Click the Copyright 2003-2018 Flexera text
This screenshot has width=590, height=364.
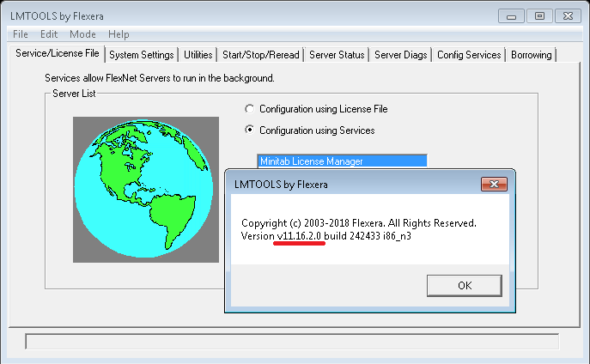[x=359, y=223]
